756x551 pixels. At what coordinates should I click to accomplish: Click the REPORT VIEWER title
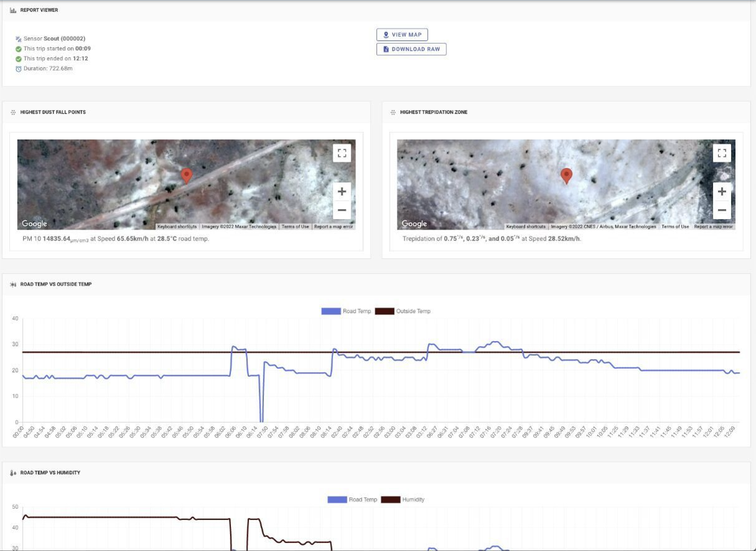[39, 10]
